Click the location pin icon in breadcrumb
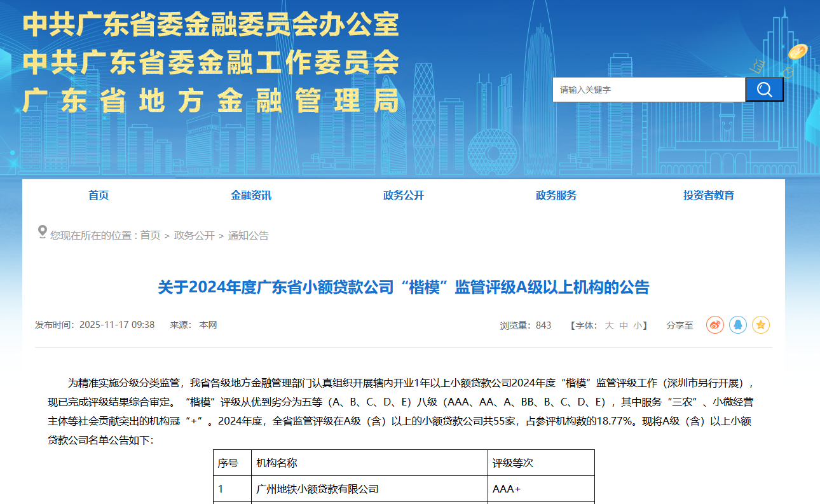The height and width of the screenshot is (504, 820). 43,232
